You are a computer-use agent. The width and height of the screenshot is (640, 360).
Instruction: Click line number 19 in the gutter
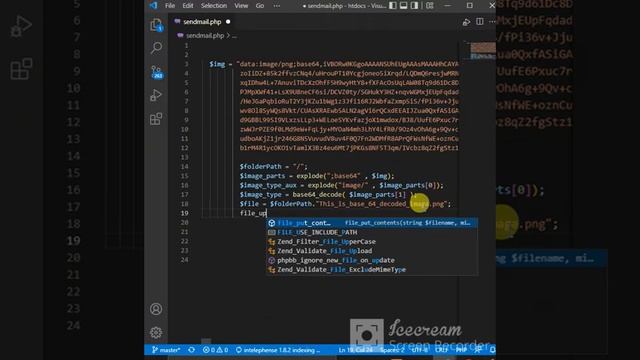click(184, 213)
